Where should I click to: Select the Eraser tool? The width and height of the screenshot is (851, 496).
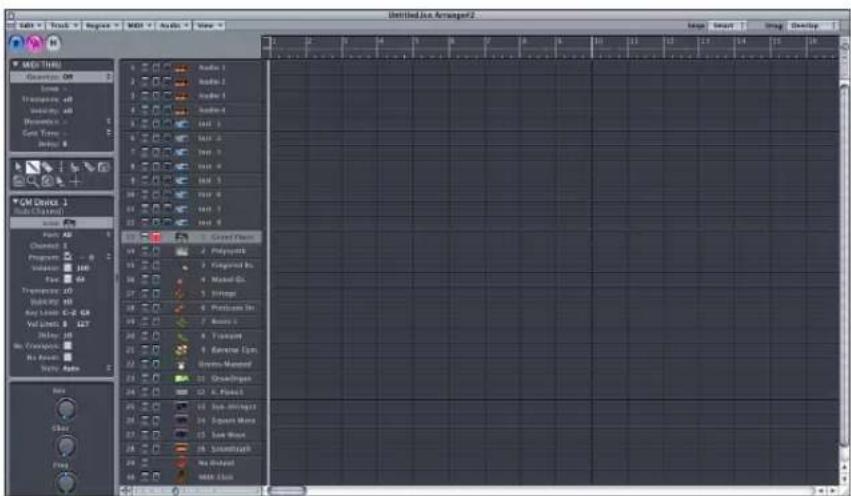[47, 167]
